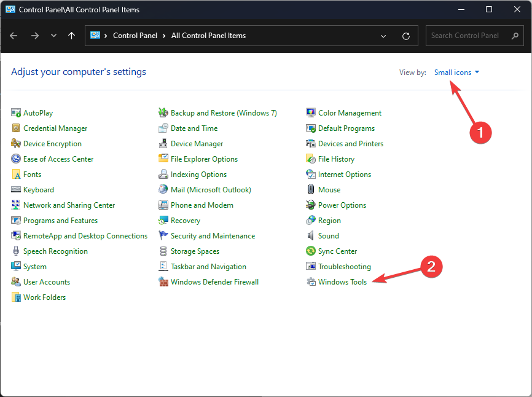This screenshot has height=397, width=532.
Task: Open the Devices and Printers link
Action: [351, 144]
